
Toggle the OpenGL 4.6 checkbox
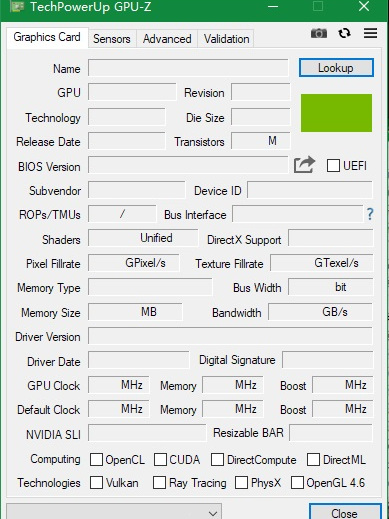tap(297, 483)
